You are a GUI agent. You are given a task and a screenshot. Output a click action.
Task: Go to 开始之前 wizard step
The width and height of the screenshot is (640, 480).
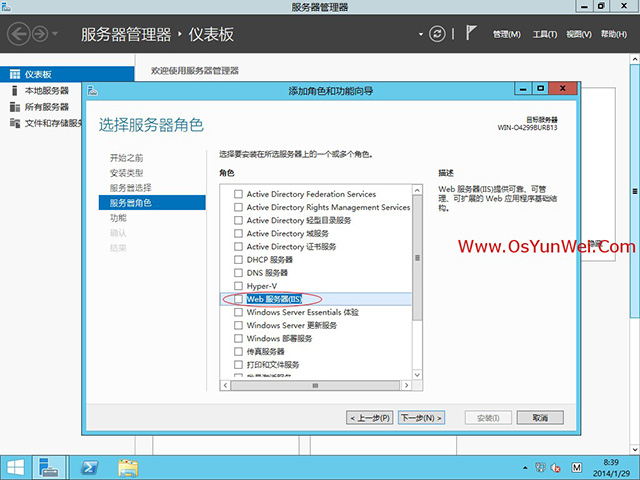tap(127, 158)
